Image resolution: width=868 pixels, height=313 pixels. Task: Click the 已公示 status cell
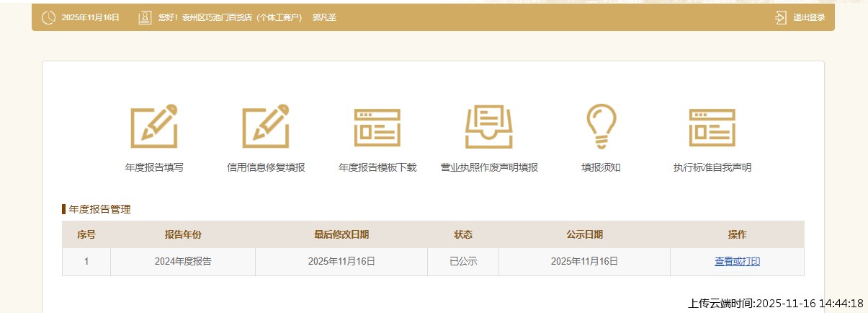[463, 262]
